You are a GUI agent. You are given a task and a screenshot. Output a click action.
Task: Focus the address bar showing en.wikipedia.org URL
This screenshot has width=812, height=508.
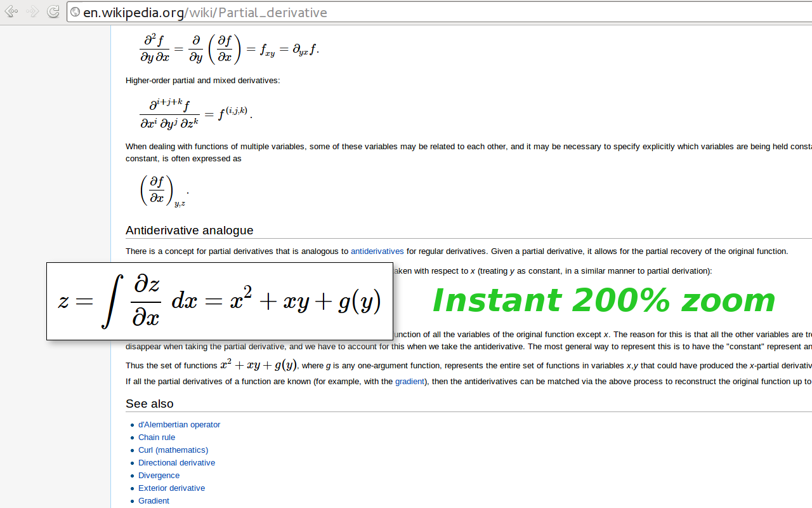pyautogui.click(x=439, y=12)
